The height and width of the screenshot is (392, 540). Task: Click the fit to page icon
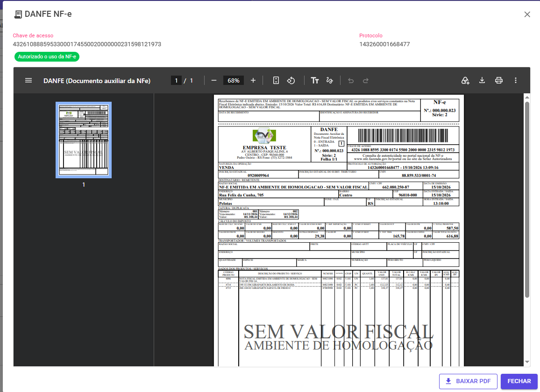point(276,81)
